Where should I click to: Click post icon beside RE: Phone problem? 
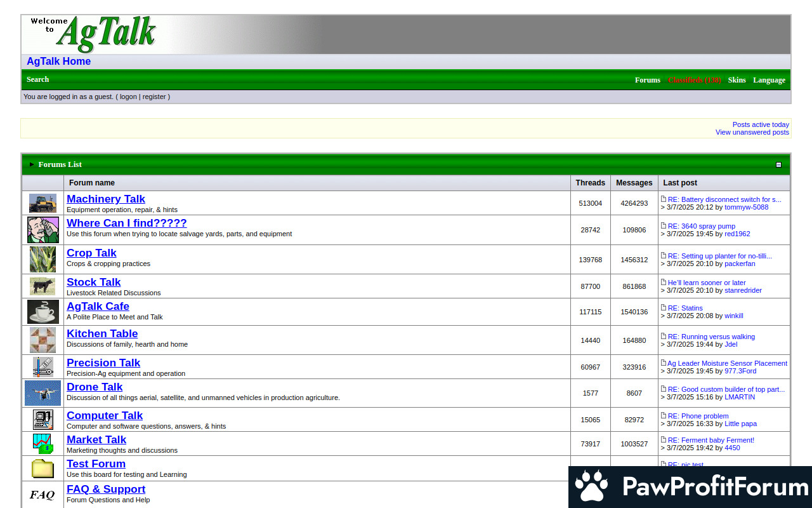pyautogui.click(x=664, y=415)
